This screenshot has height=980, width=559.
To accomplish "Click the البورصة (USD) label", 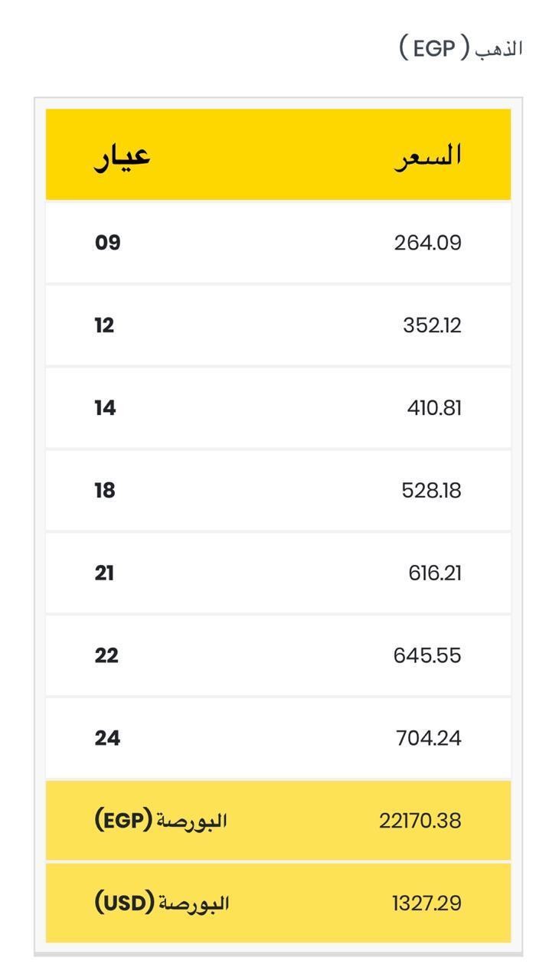I will point(162,903).
